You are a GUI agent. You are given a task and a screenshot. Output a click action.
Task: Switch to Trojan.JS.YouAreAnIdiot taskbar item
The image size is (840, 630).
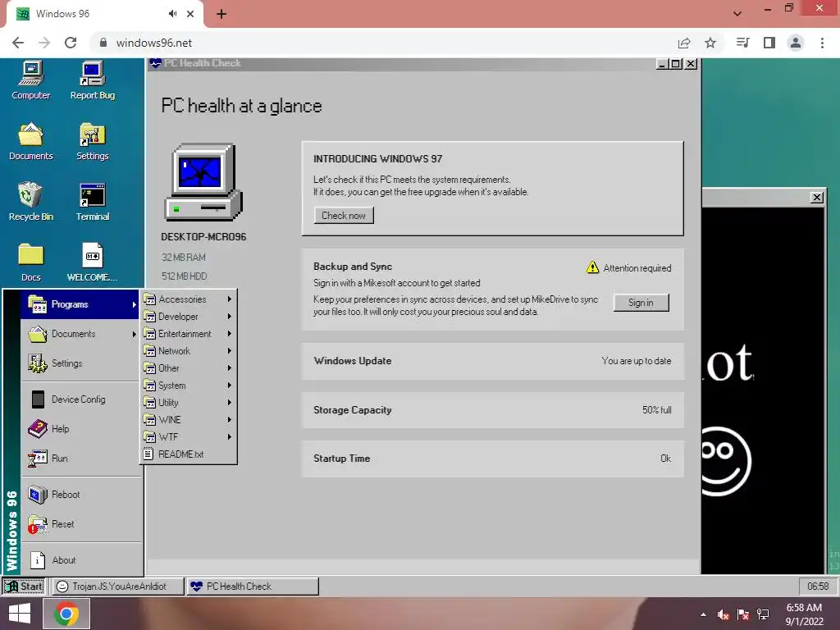coord(118,586)
